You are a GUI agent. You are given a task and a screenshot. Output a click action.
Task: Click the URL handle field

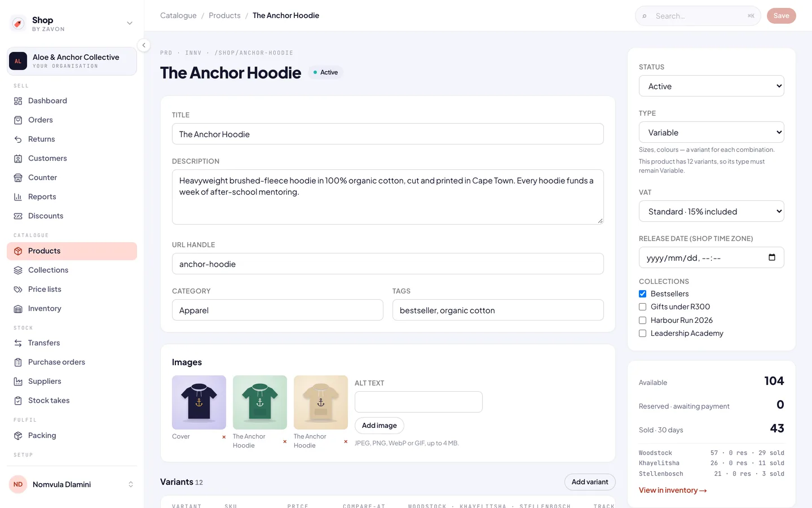tap(388, 264)
